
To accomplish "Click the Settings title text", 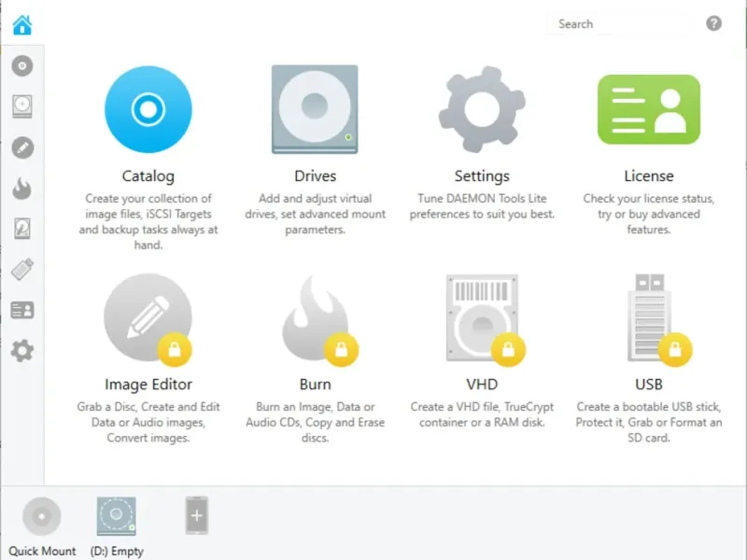I will pyautogui.click(x=482, y=175).
